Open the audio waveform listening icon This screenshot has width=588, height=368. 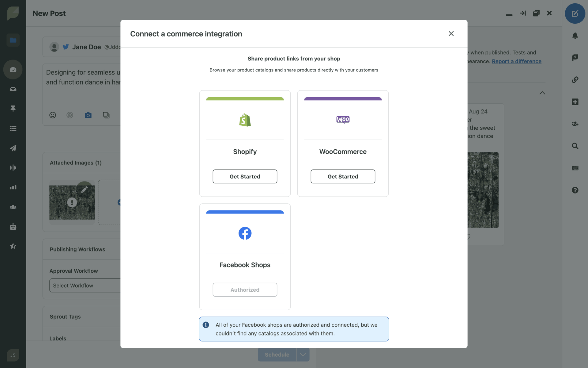(x=13, y=167)
